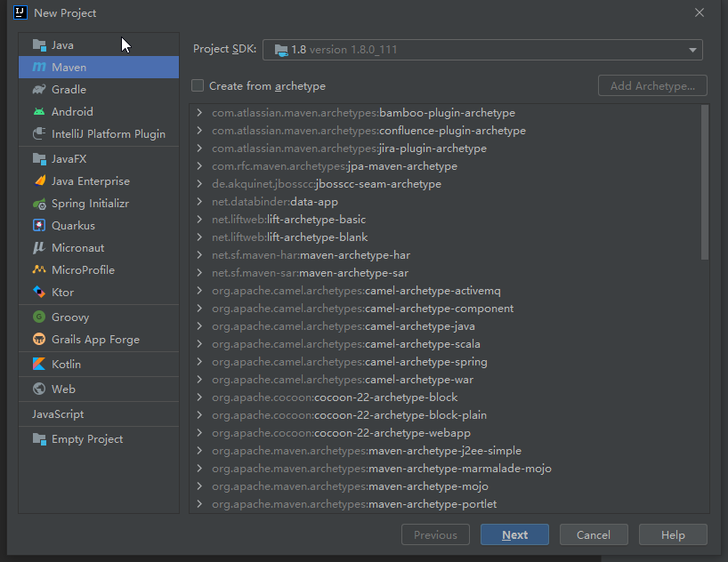Screen dimensions: 728x562
Task: Click the Grails App Forge icon
Action: 39,339
